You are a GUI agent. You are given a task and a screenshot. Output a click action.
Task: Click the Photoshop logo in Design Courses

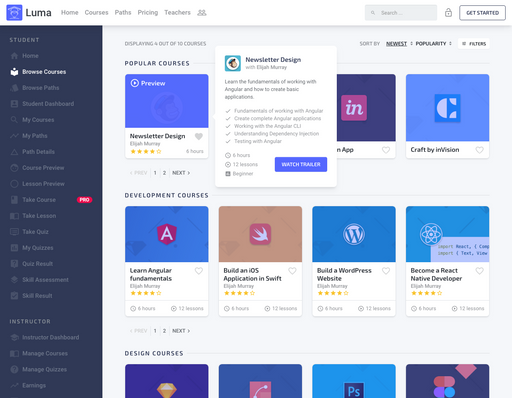click(x=354, y=390)
